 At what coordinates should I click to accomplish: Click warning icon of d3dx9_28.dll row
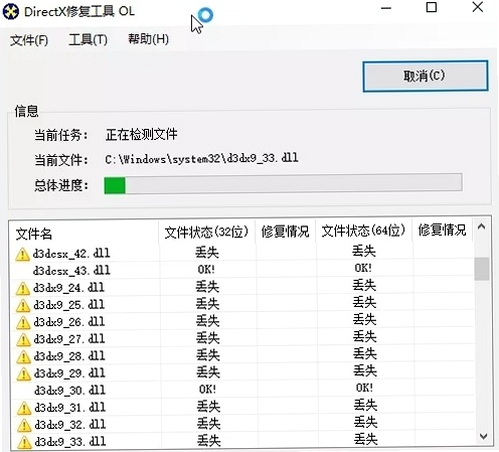tap(23, 357)
